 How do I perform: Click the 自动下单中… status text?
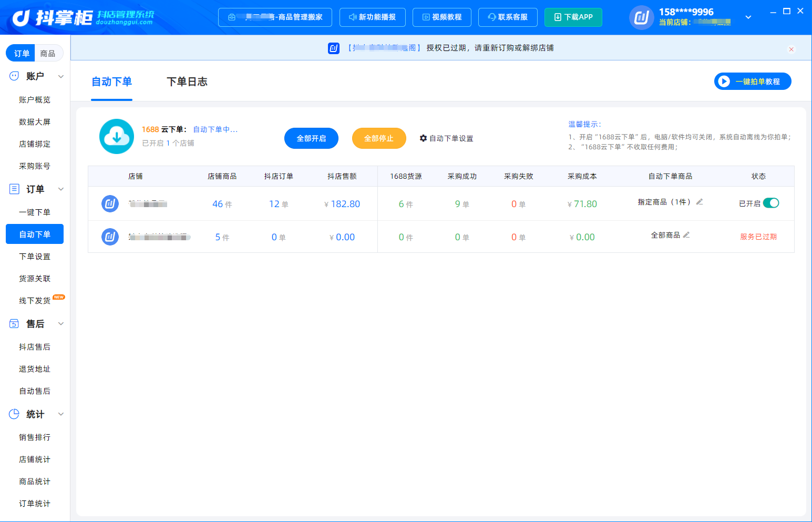[x=215, y=129]
